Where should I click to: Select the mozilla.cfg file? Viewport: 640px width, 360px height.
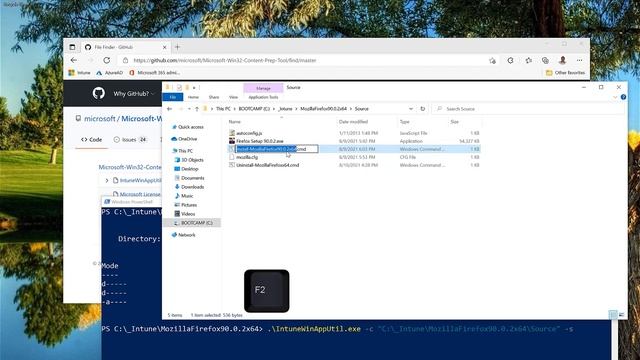click(247, 157)
